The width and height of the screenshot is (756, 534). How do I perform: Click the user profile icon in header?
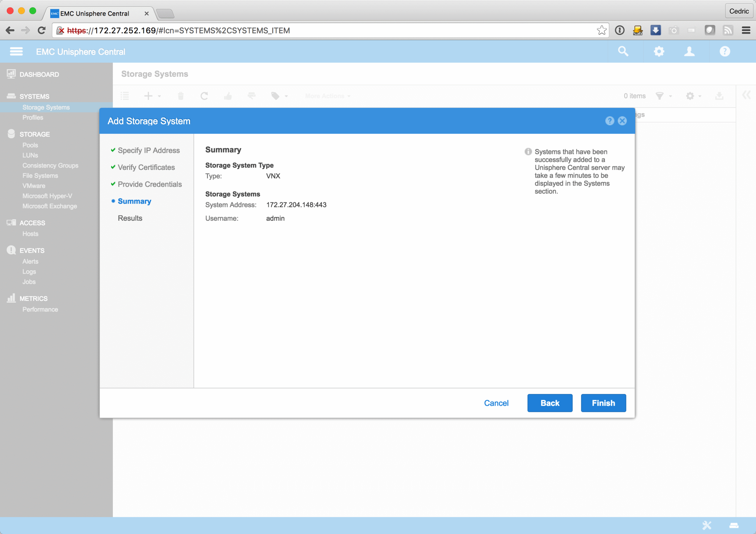coord(689,51)
